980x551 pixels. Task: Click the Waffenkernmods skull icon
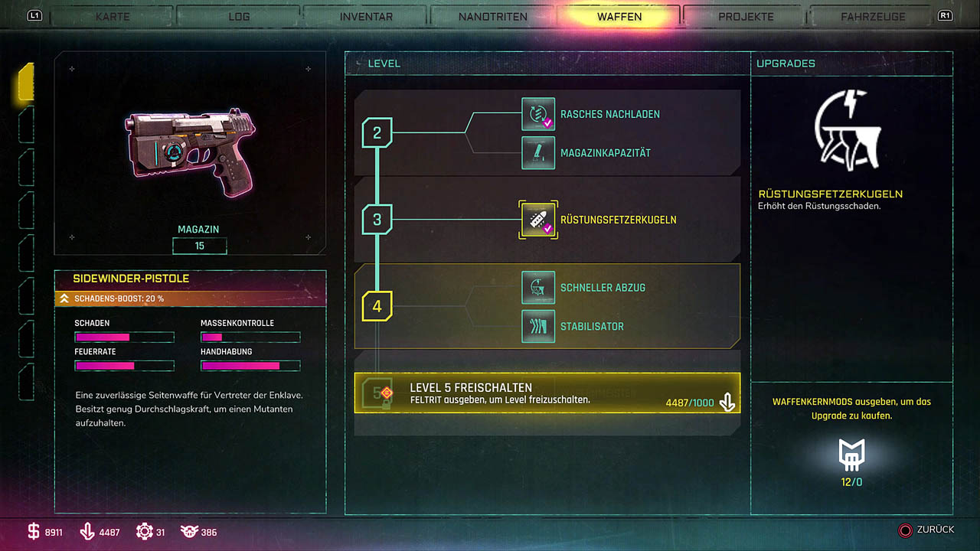[x=851, y=455]
